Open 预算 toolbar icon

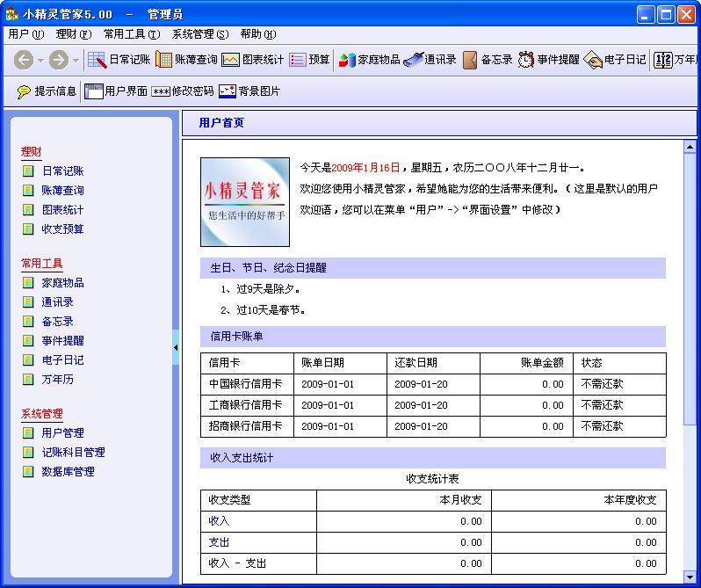(x=297, y=60)
